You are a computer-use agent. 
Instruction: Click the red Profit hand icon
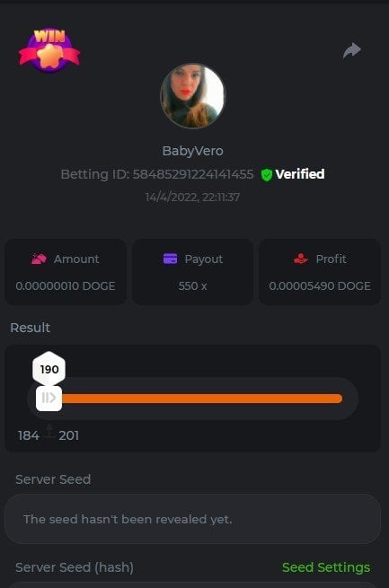pos(300,259)
